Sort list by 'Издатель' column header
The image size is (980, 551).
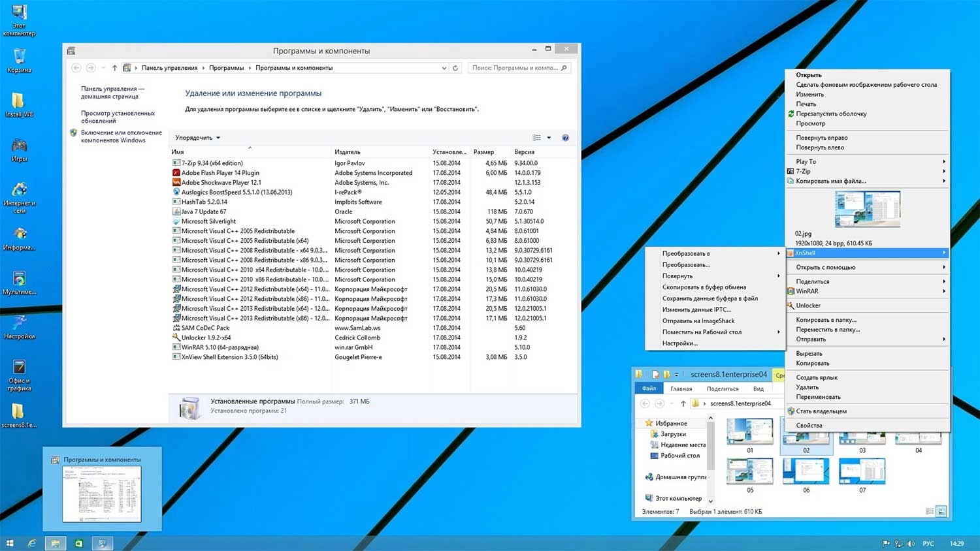[381, 152]
